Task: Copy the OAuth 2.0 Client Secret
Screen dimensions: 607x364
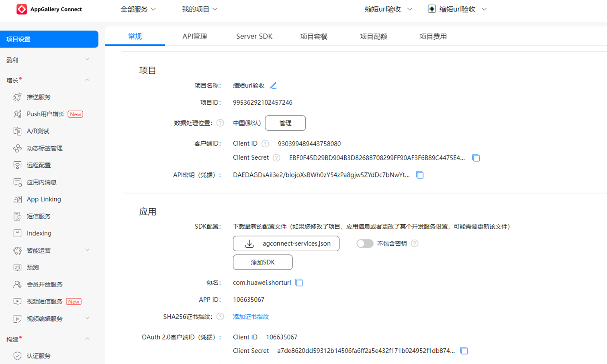Action: pos(464,350)
